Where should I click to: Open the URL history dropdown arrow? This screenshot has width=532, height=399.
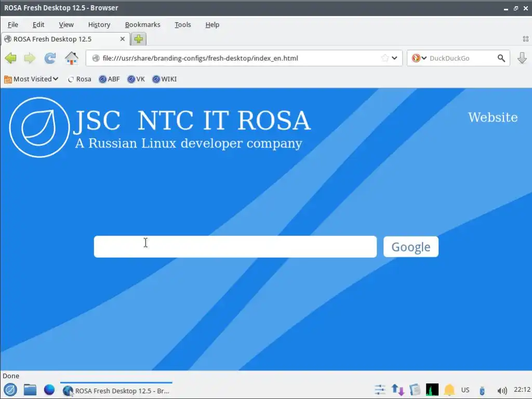[x=395, y=58]
